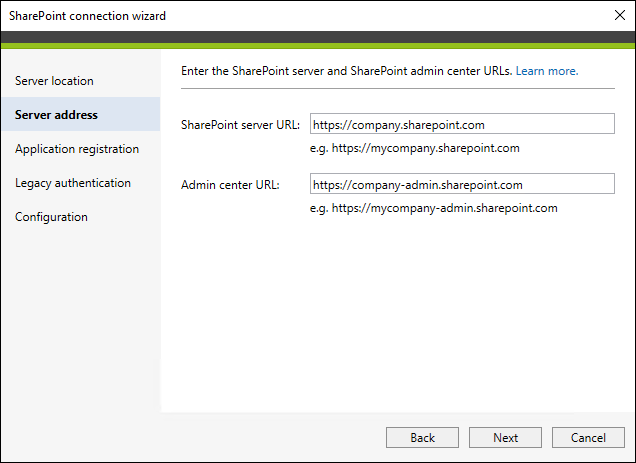Click the Admin center URL field
The image size is (636, 463).
tap(462, 184)
